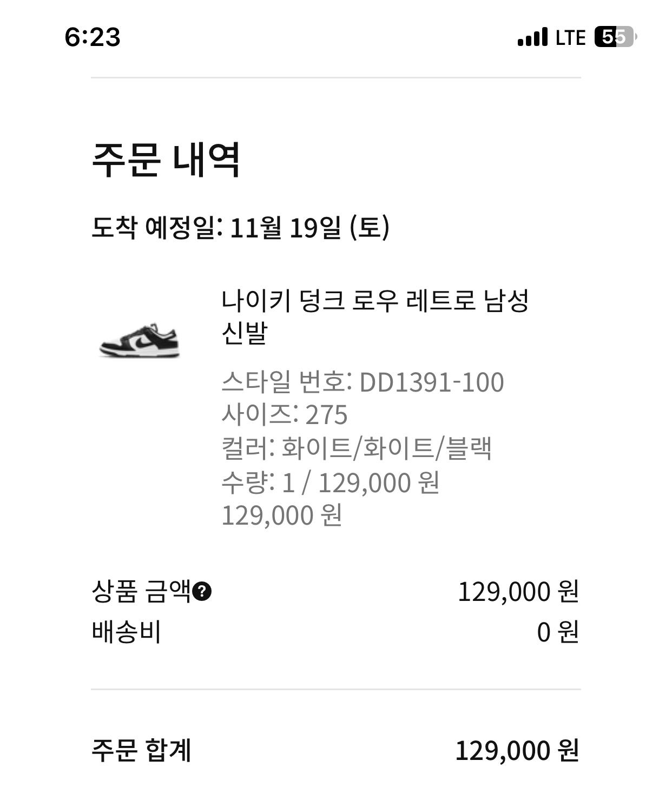The width and height of the screenshot is (672, 807).
Task: Tap the 상품 금액 129,000 원 value
Action: (x=518, y=591)
